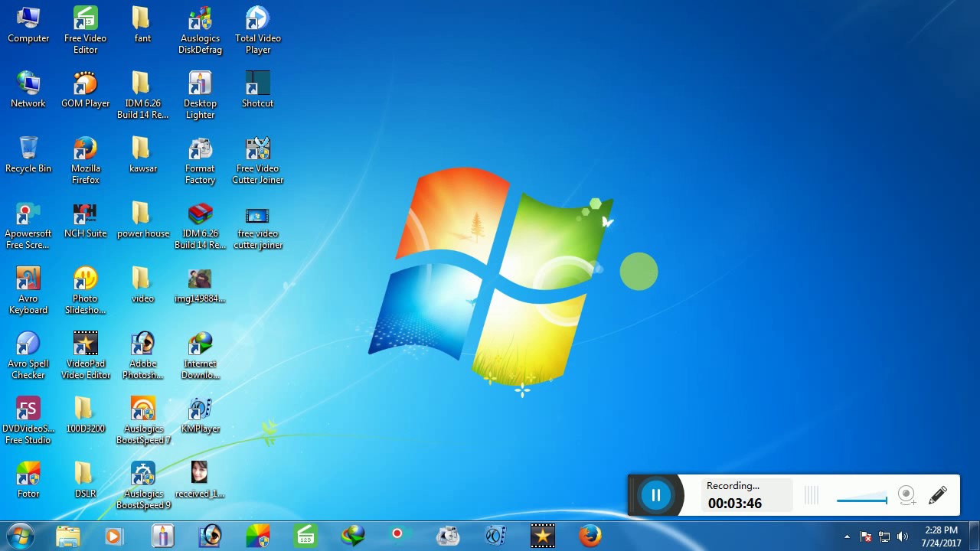Select the KMPlayer desktop shortcut
This screenshot has height=551, width=980.
(200, 416)
